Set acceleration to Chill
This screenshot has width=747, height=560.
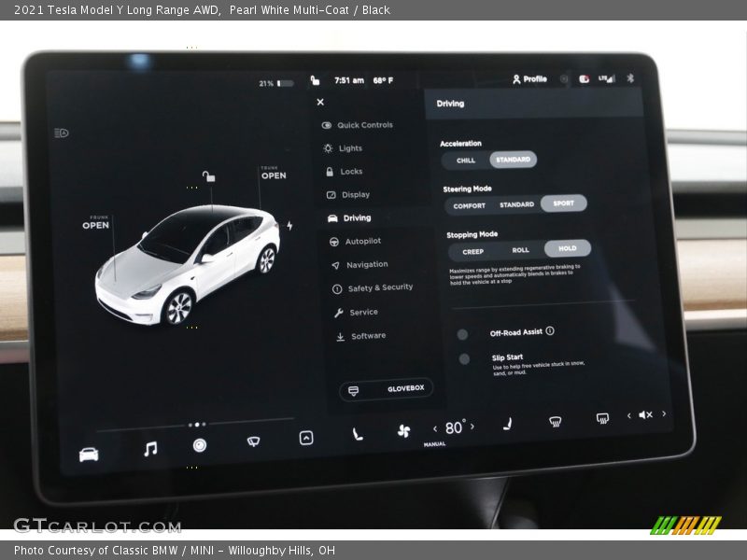pos(465,161)
